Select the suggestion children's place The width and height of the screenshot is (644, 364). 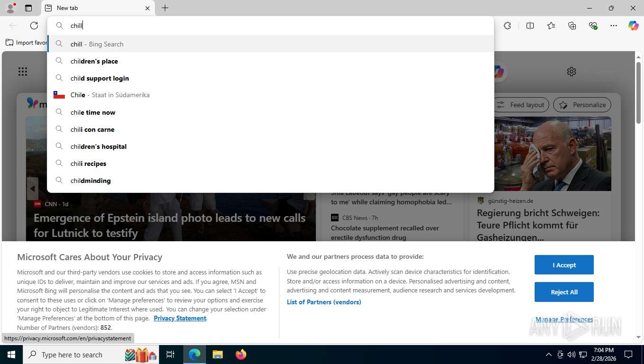tap(270, 61)
